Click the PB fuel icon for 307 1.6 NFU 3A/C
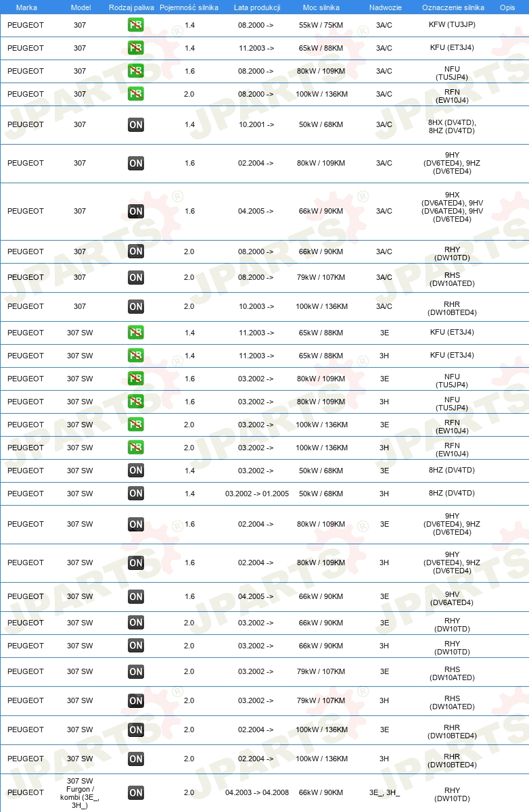Screen dimensions: 529x812 coord(136,71)
